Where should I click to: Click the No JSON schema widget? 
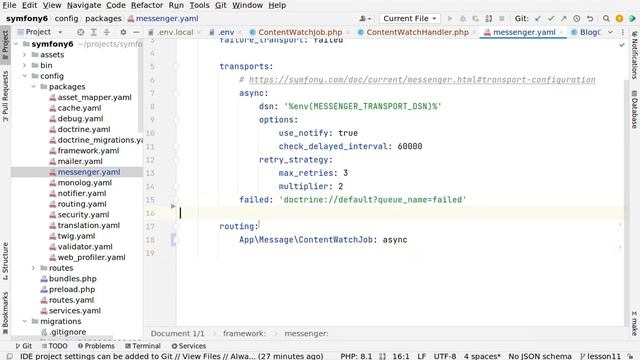pyautogui.click(x=540, y=356)
